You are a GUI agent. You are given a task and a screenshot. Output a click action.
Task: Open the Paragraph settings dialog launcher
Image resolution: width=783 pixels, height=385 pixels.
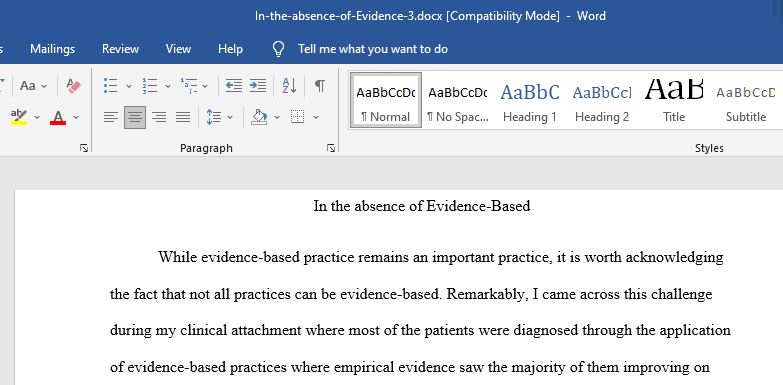[331, 148]
